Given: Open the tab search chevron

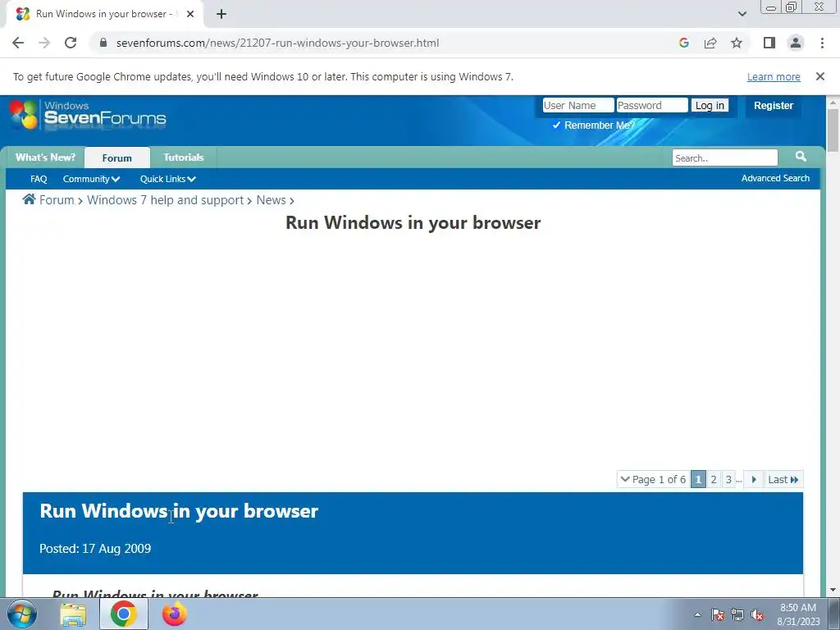Looking at the screenshot, I should pos(742,14).
